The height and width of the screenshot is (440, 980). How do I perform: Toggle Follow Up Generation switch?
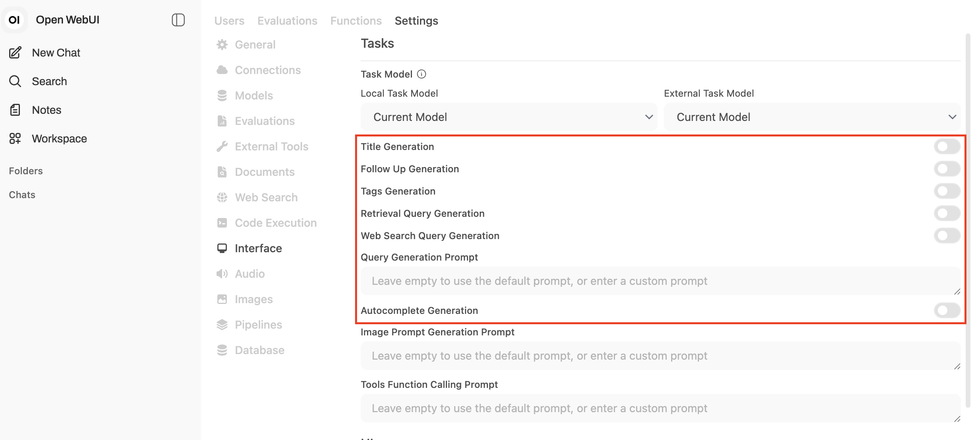pos(947,169)
